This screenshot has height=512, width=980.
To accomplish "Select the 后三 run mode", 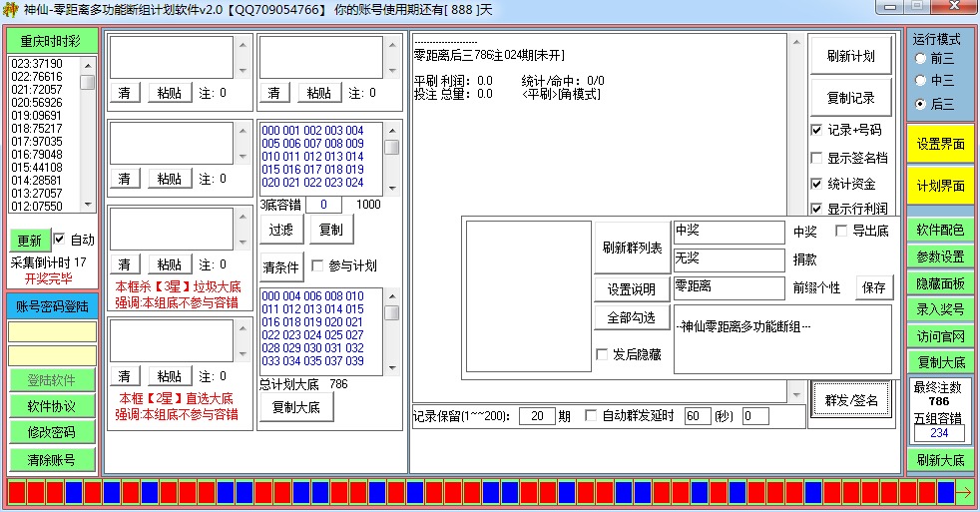I will [920, 104].
